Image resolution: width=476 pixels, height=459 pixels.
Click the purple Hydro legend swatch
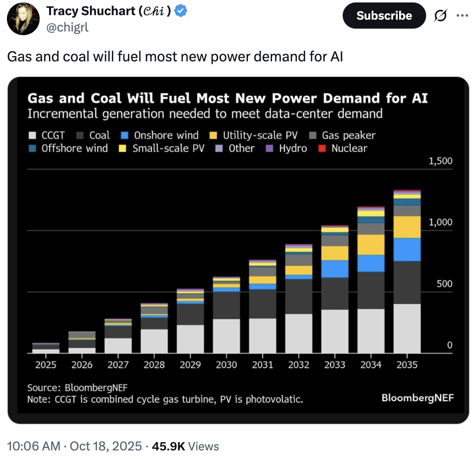point(269,148)
